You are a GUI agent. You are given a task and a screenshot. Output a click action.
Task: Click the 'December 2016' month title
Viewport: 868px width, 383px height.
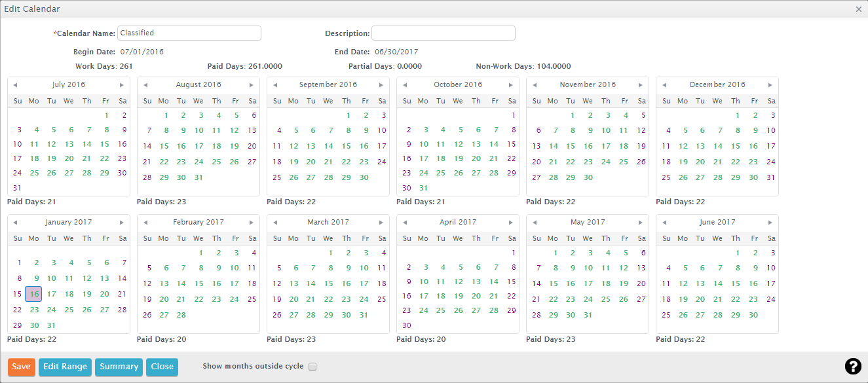click(717, 85)
